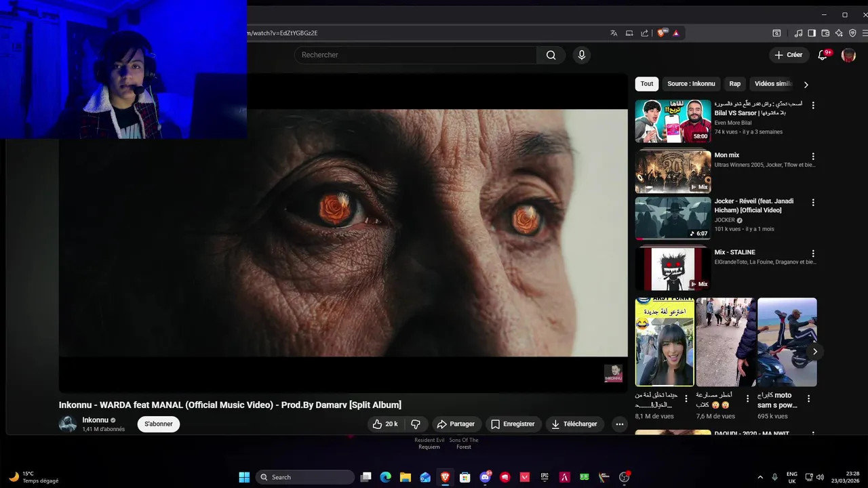
Task: Click the YouTube search magnifier button
Action: tap(551, 55)
